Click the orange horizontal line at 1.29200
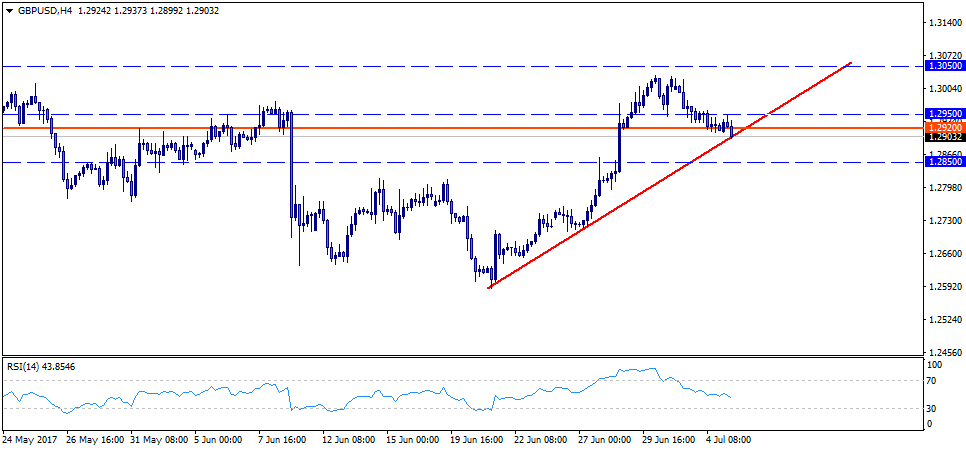966x451 pixels. [x=400, y=128]
